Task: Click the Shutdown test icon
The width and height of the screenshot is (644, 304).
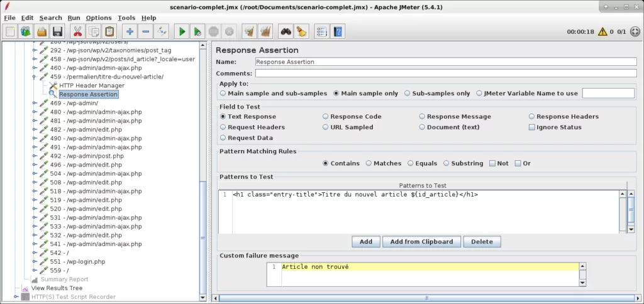Action: 229,31
